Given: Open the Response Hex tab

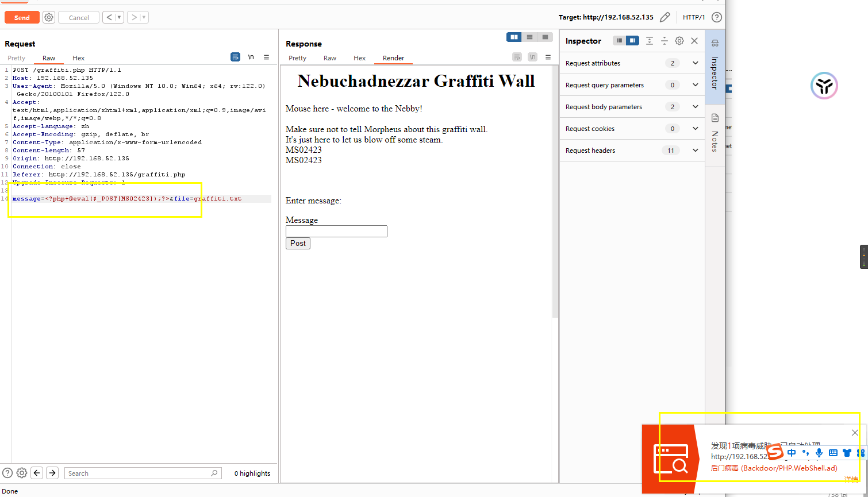Looking at the screenshot, I should [x=360, y=58].
